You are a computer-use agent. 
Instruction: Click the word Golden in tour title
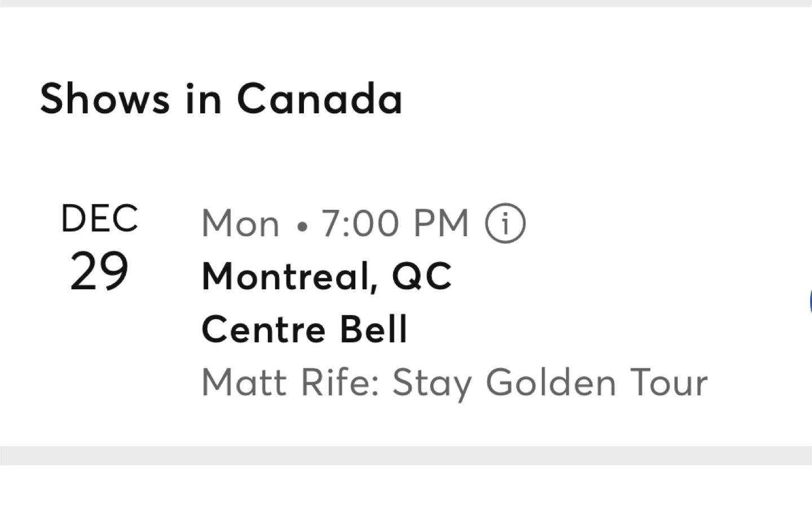tap(550, 382)
